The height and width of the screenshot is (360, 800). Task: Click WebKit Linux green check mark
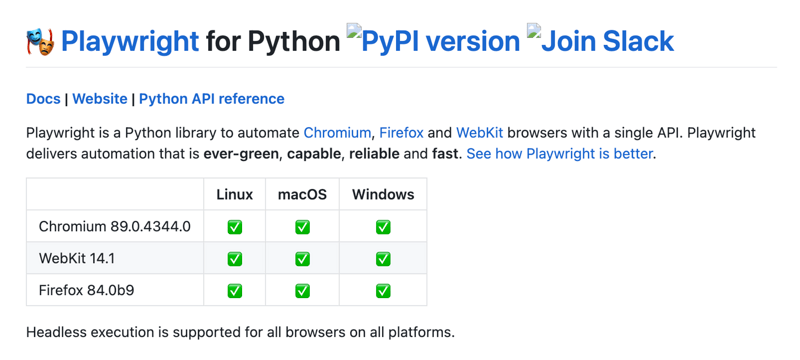[235, 259]
